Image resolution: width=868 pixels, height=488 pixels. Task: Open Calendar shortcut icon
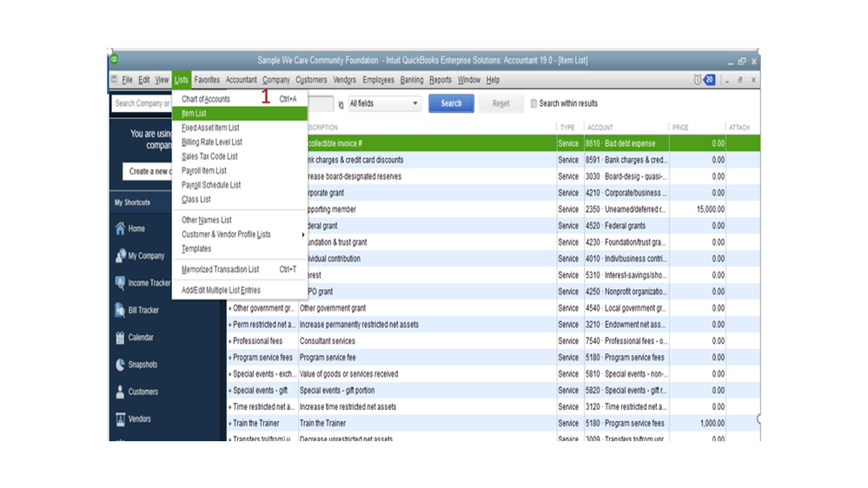click(120, 337)
